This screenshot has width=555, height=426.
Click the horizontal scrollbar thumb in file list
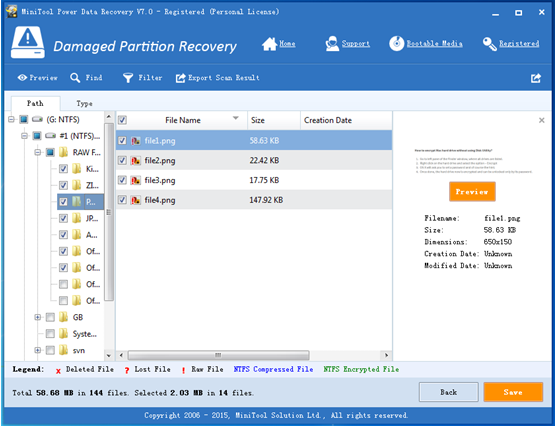click(x=218, y=355)
